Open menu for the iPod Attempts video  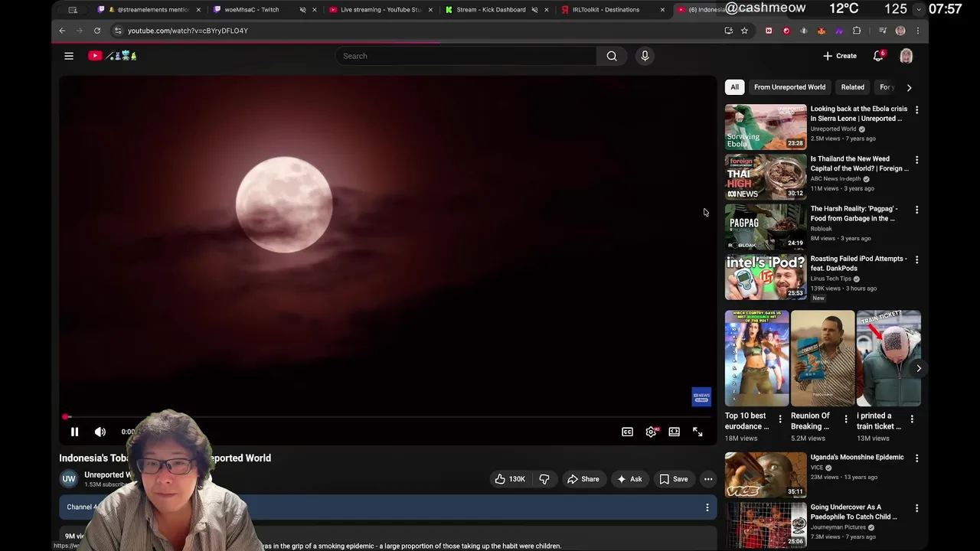pyautogui.click(x=916, y=259)
